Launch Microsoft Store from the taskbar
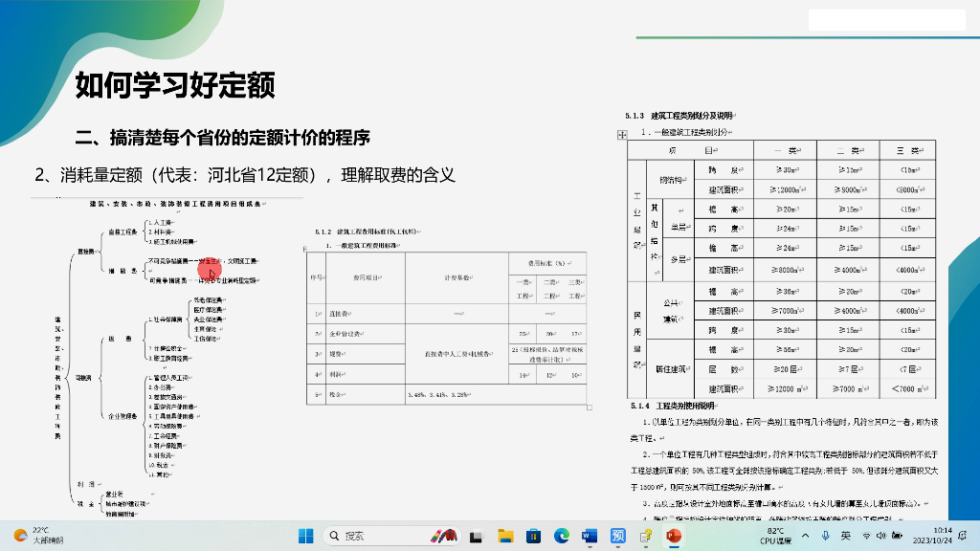 point(533,536)
